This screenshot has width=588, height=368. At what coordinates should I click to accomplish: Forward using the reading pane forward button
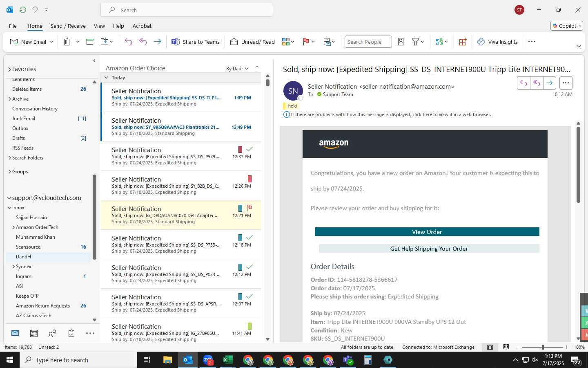click(x=550, y=83)
